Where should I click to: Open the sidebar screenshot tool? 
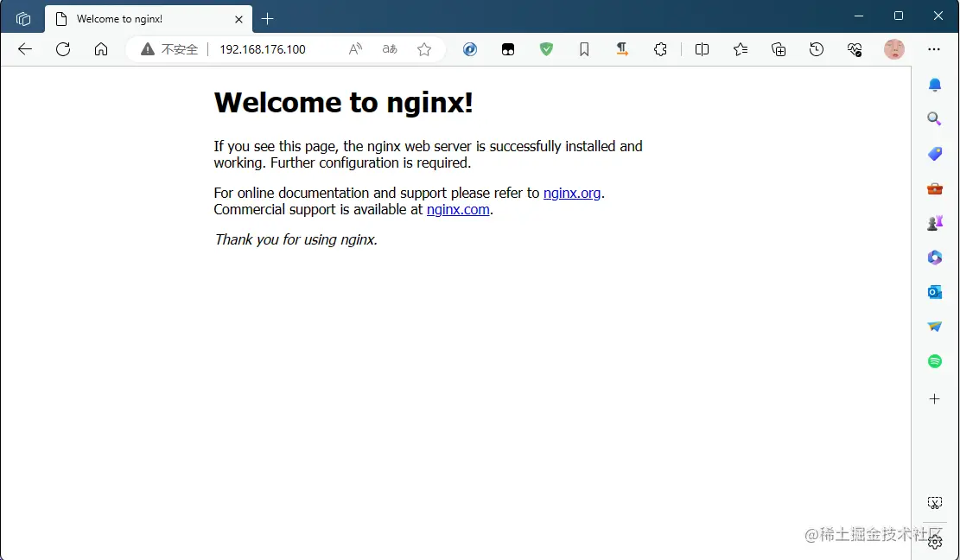coord(934,503)
